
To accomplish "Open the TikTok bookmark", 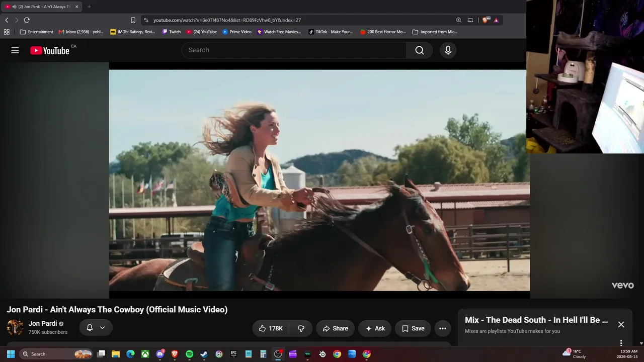I will point(331,32).
